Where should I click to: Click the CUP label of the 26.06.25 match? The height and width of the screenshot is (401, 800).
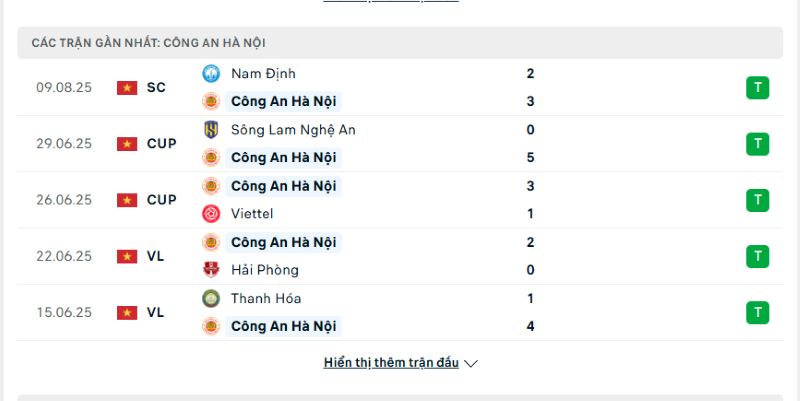point(161,200)
